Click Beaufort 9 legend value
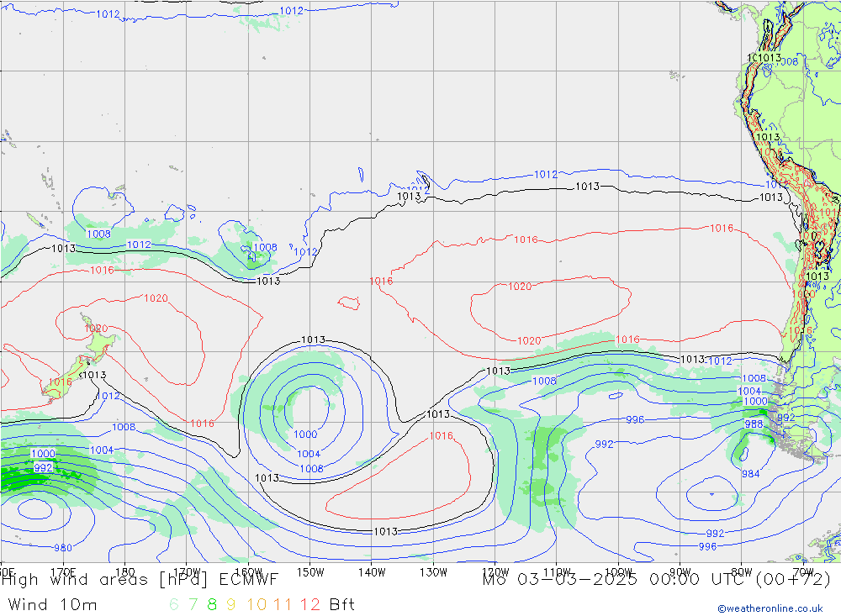The width and height of the screenshot is (841, 616). coord(230,605)
